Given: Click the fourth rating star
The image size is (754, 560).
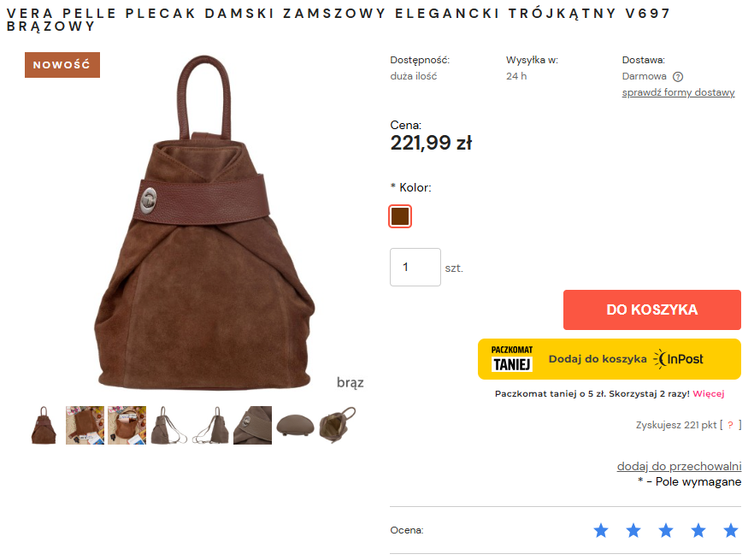Looking at the screenshot, I should (698, 530).
